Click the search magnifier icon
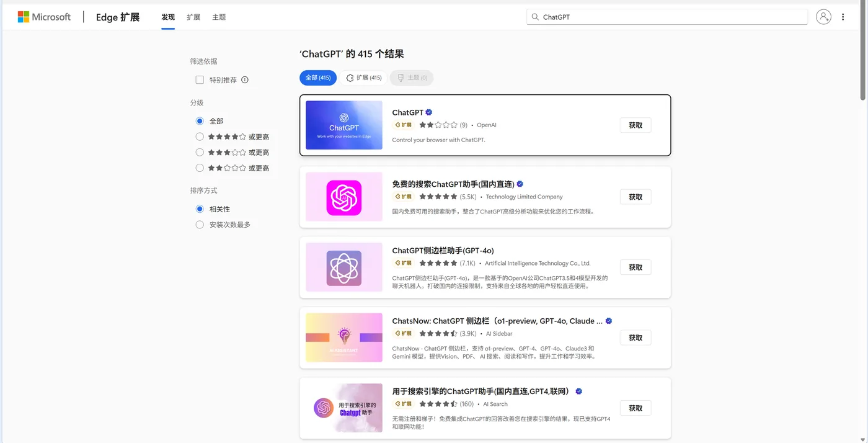The image size is (868, 443). click(535, 17)
